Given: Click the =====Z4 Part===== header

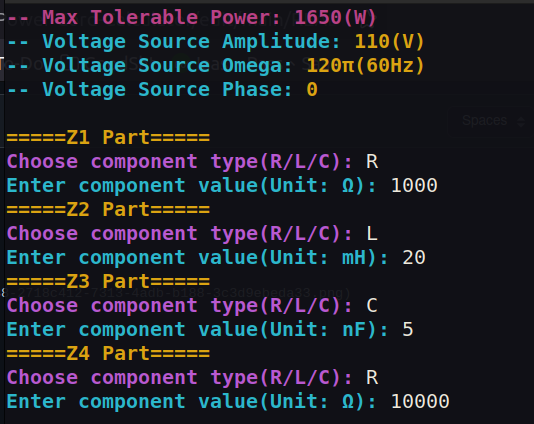Looking at the screenshot, I should point(108,354).
